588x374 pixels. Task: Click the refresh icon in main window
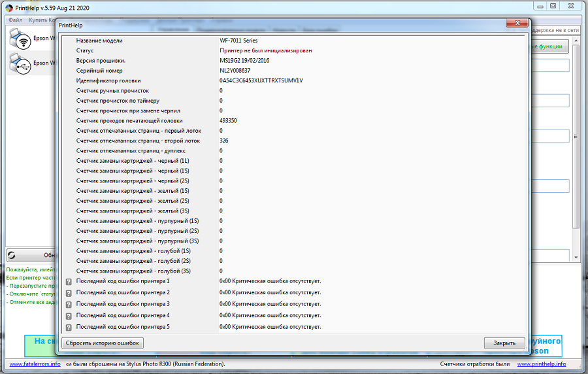tap(12, 255)
